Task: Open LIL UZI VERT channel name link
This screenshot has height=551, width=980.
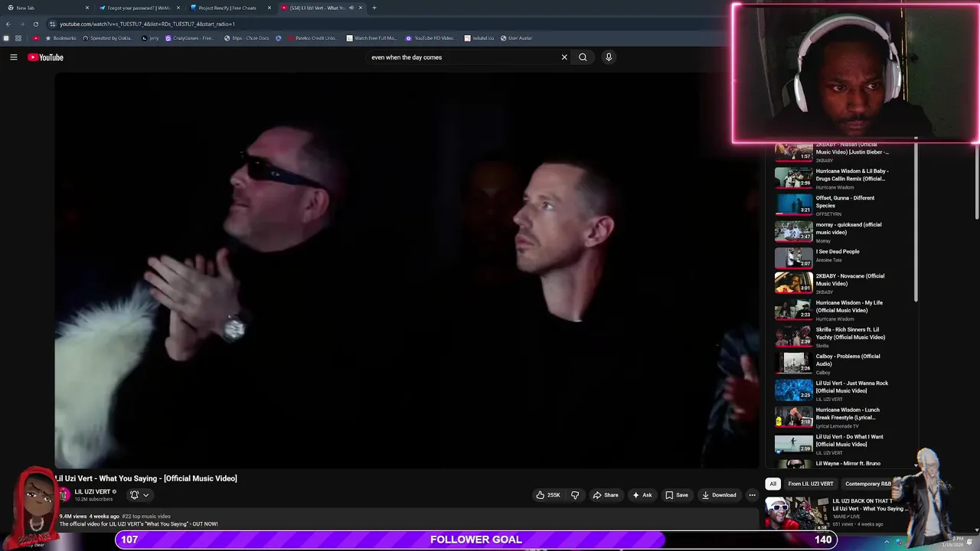Action: (93, 492)
